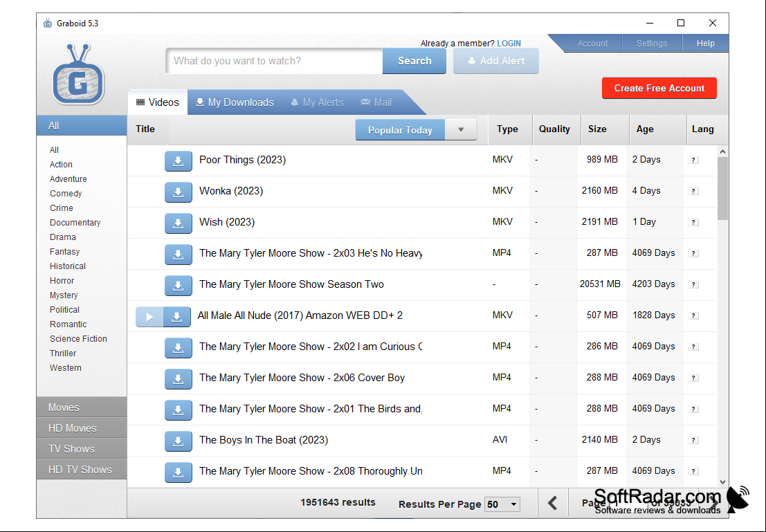This screenshot has width=766, height=532.
Task: Show language info for All Male All Nude row
Action: (x=693, y=316)
